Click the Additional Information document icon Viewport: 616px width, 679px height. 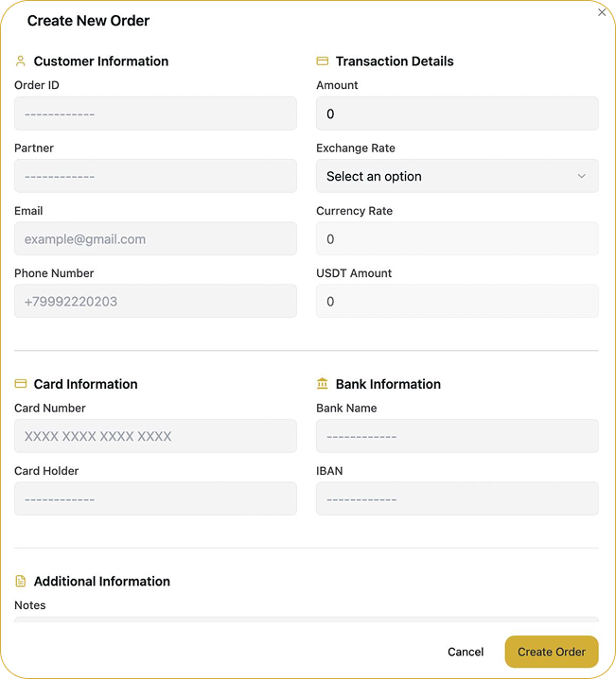[x=21, y=582]
